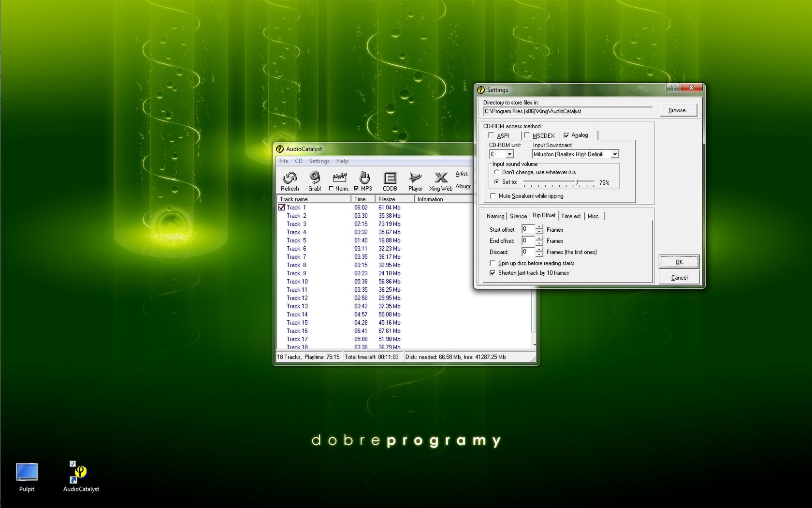Screen dimensions: 812x508
Task: Select Track 10 in the list
Action: [x=297, y=282]
